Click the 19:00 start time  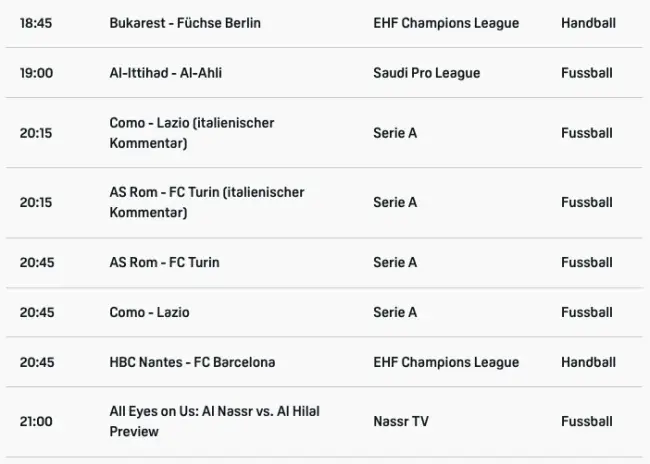click(x=36, y=73)
